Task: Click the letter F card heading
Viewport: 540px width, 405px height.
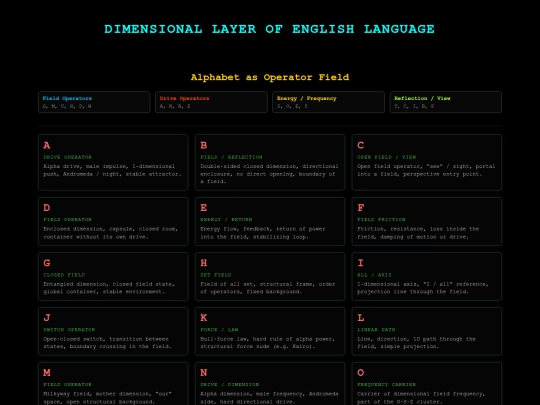Action: point(361,208)
